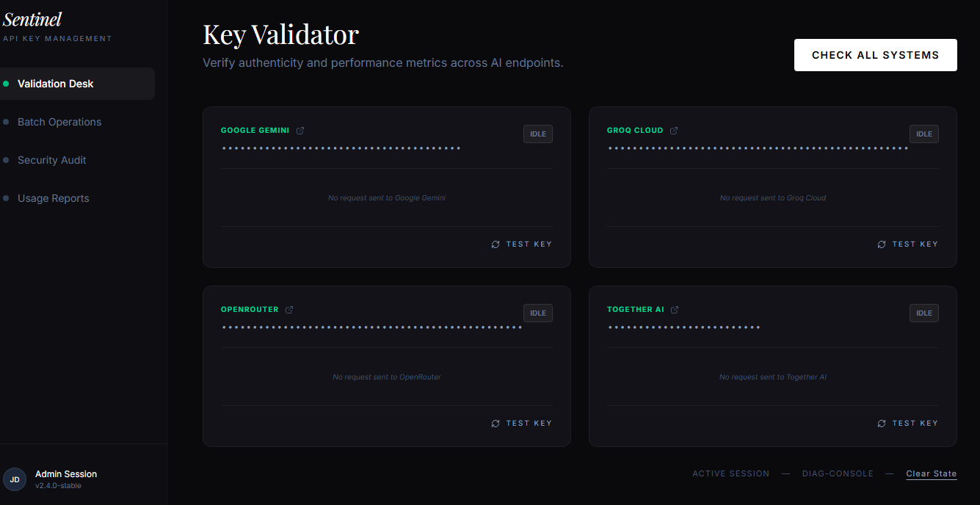Viewport: 980px width, 505px height.
Task: Test the Groq Cloud key
Action: 908,244
